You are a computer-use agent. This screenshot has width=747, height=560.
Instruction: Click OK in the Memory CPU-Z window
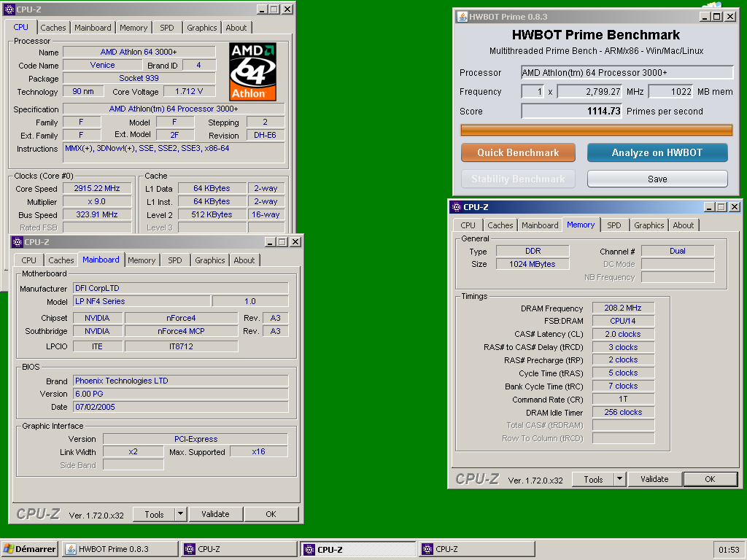tap(710, 479)
